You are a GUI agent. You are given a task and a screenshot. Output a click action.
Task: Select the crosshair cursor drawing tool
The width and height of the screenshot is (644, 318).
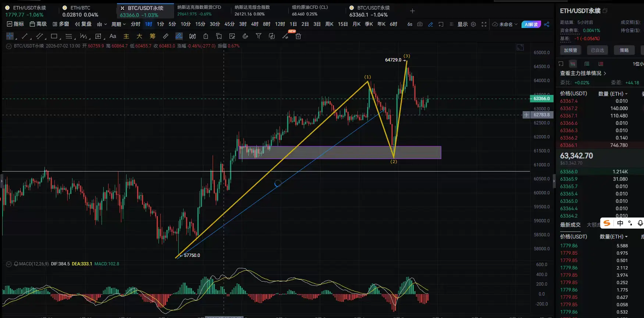[10, 36]
